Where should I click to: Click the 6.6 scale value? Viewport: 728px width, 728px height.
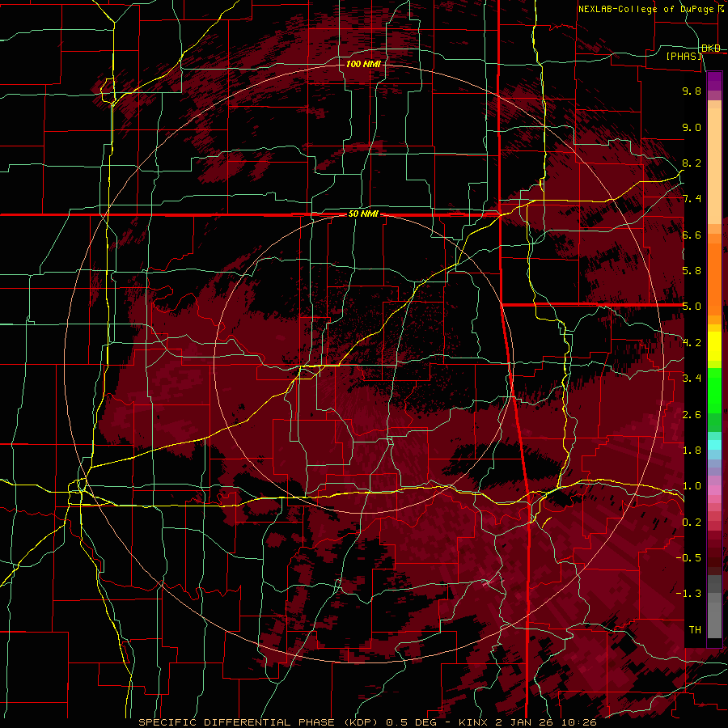click(692, 235)
